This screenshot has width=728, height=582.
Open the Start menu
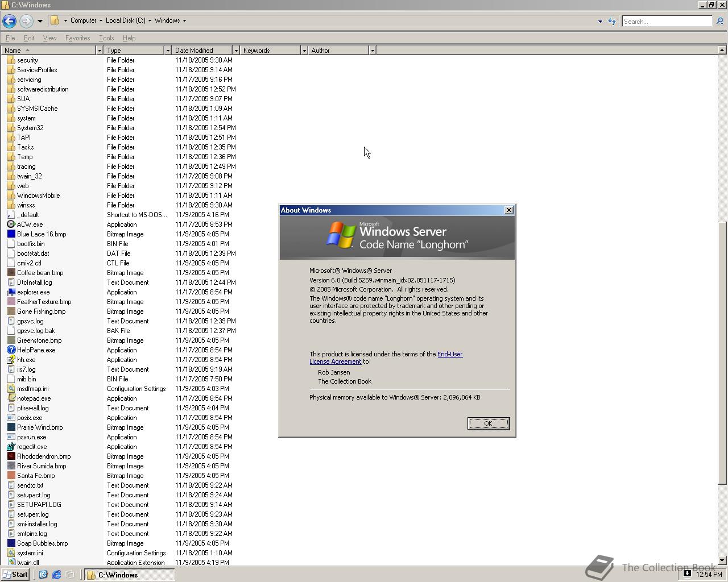15,575
